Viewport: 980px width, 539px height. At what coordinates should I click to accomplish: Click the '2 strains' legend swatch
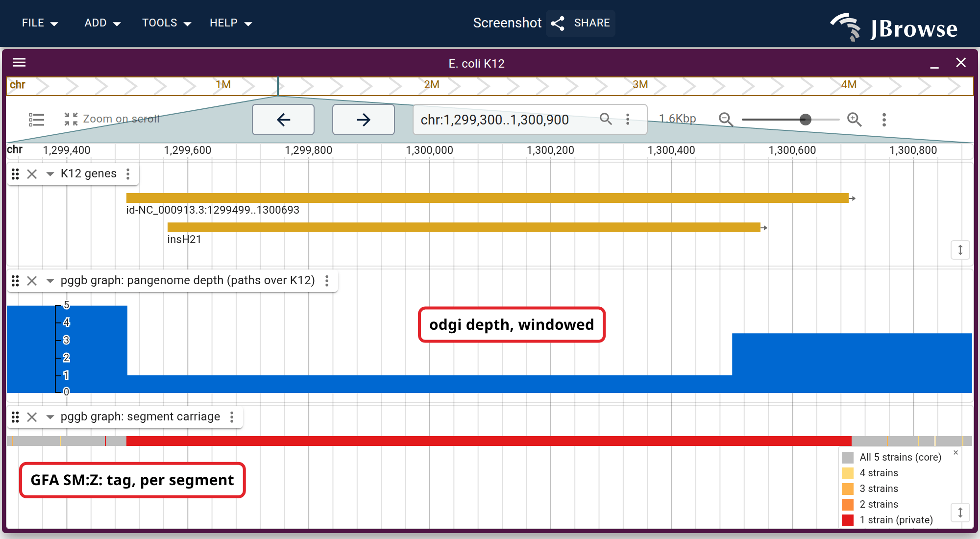pyautogui.click(x=848, y=504)
